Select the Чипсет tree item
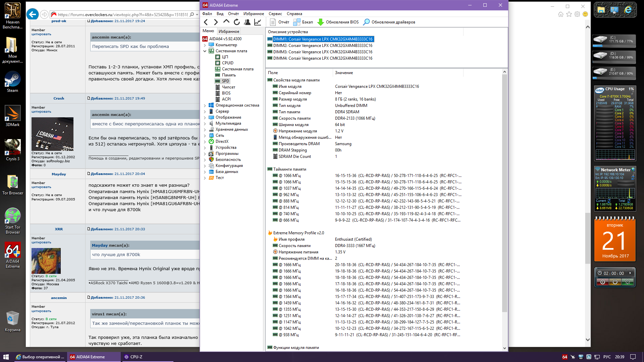Viewport: 644px width, 362px height. (228, 87)
